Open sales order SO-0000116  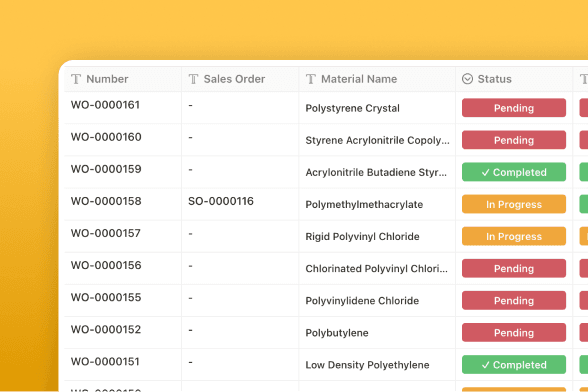221,201
